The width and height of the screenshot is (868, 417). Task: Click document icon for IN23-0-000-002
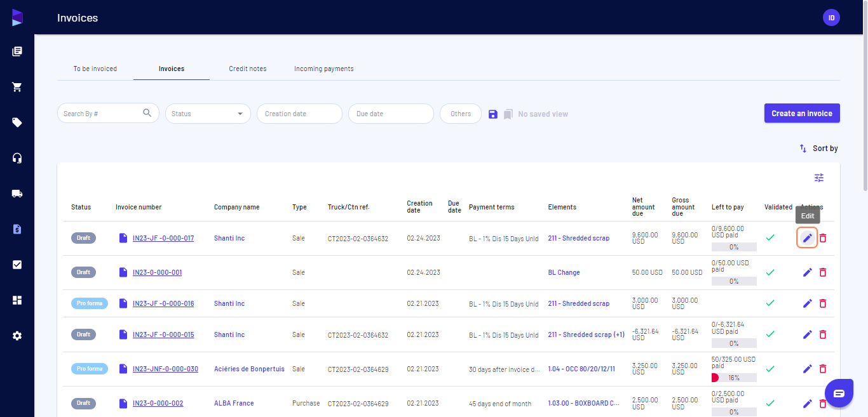pos(123,403)
